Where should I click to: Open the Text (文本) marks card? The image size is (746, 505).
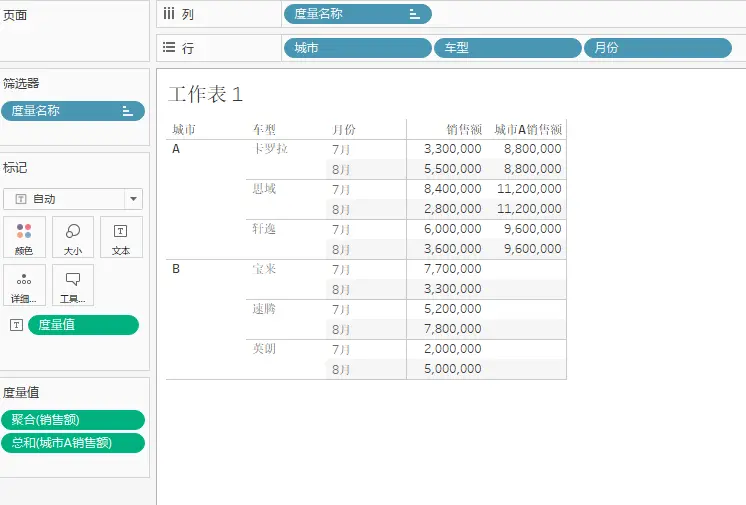(121, 237)
